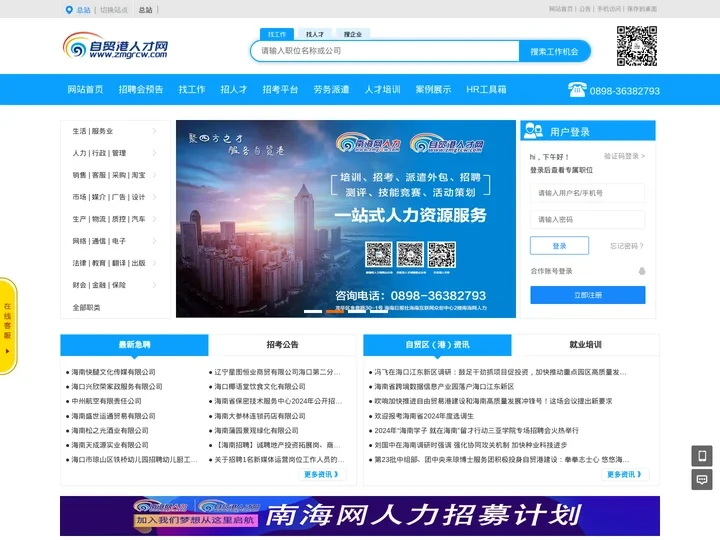720x540 pixels.
Task: Select the last banner carousel indicator
Action: 379,311
